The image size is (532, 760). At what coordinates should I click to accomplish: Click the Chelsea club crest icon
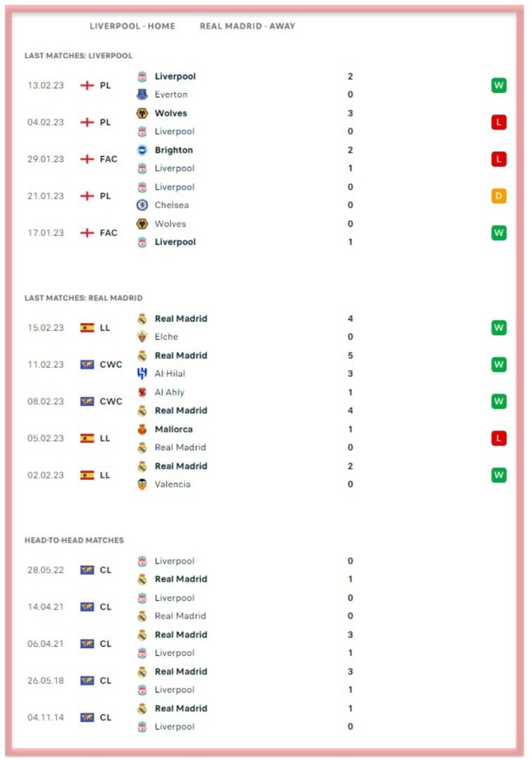(142, 205)
